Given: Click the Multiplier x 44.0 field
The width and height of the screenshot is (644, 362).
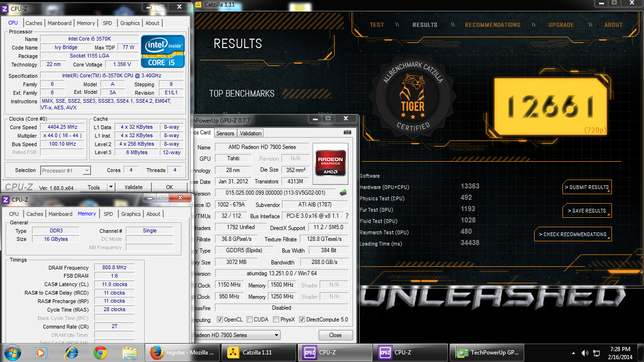Looking at the screenshot, I should [x=63, y=136].
